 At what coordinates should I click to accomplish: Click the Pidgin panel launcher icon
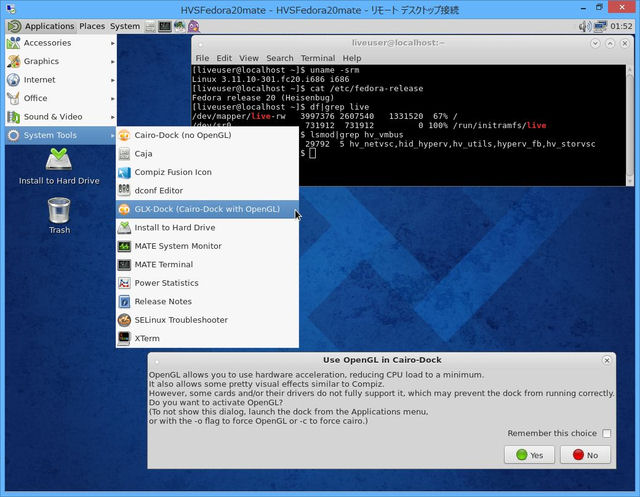tap(193, 27)
